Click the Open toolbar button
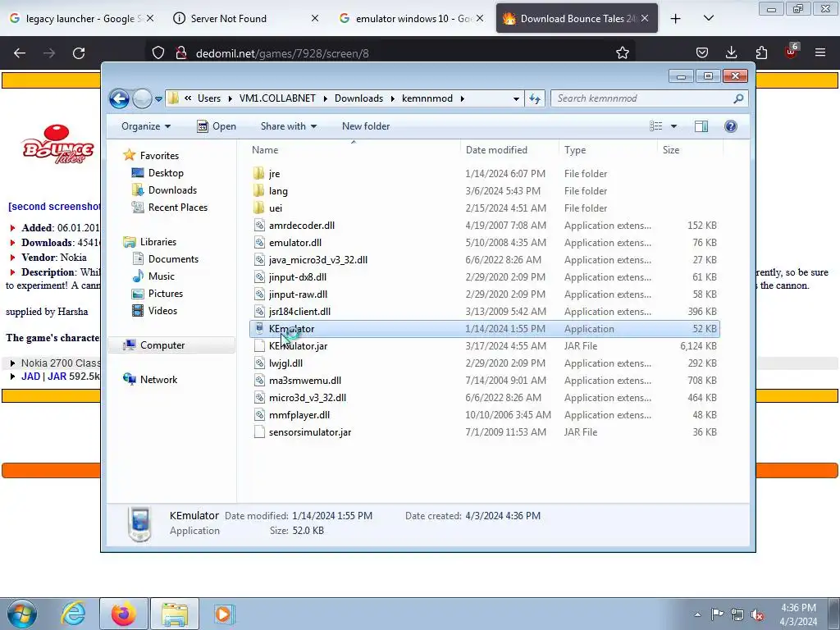 pyautogui.click(x=217, y=126)
